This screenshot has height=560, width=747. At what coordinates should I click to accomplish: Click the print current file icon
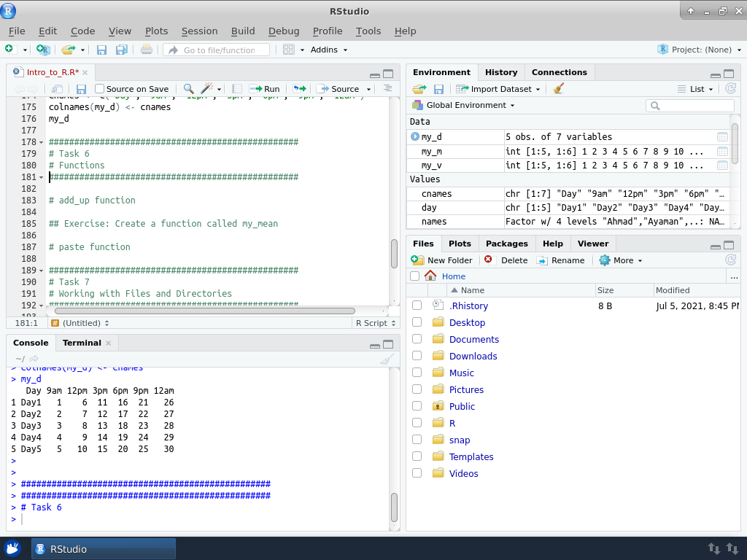pos(147,50)
